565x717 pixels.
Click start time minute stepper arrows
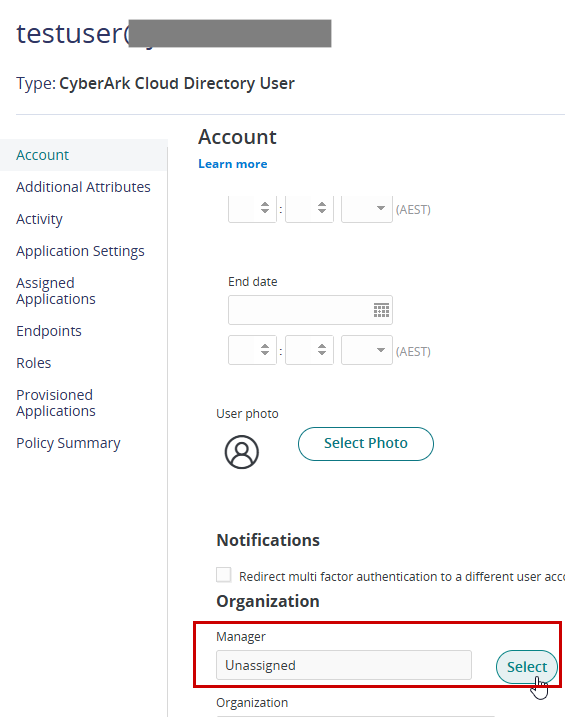322,208
